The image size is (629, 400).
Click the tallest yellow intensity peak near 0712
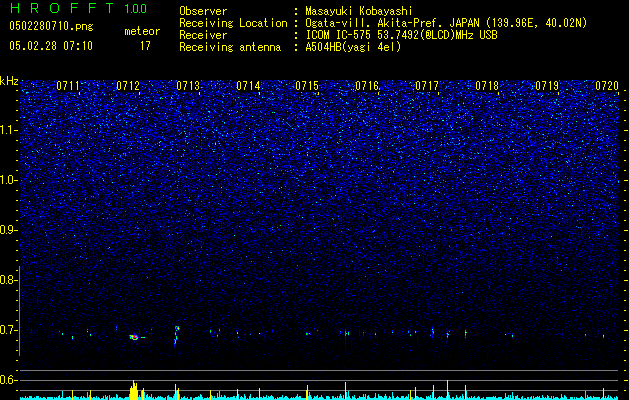134,389
